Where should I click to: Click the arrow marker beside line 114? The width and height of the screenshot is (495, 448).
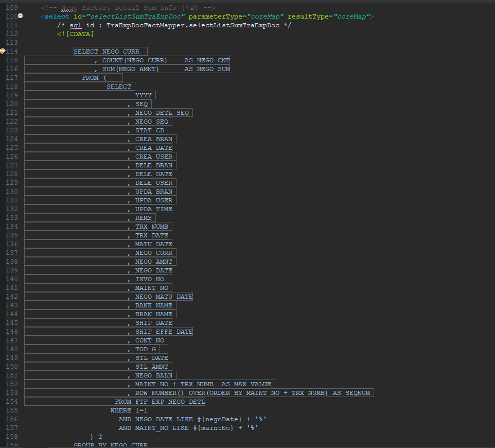[x=3, y=51]
